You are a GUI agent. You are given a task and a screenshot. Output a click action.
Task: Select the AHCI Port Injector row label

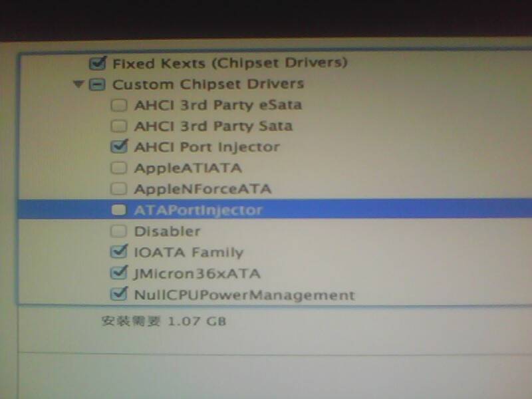click(x=207, y=147)
